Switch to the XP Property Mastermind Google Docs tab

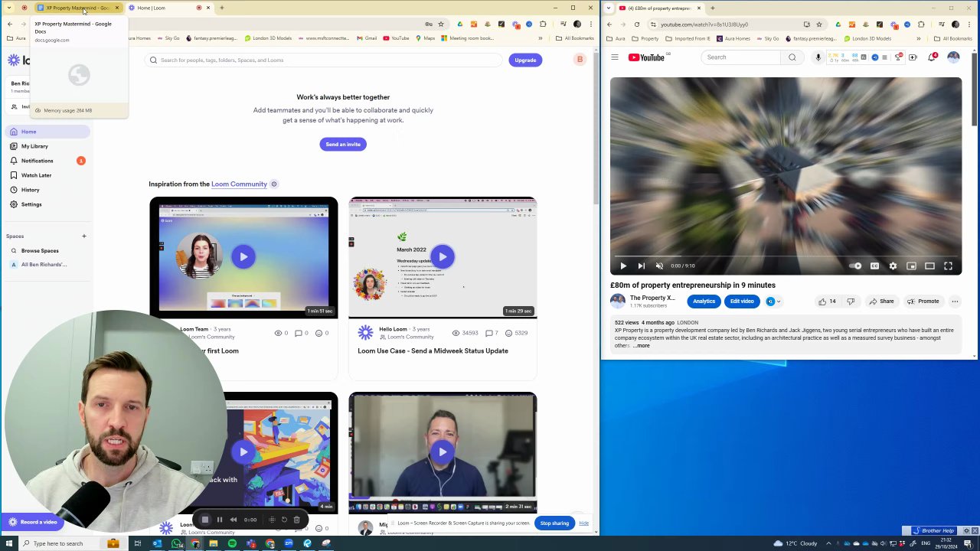pos(77,8)
